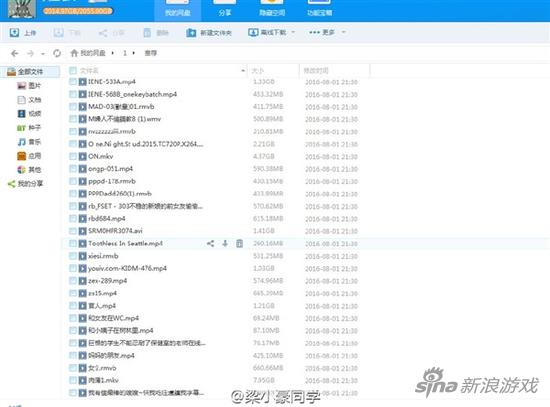
Task: Download Toothless In Seattle.mp4 via row arrow icon
Action: [x=225, y=243]
